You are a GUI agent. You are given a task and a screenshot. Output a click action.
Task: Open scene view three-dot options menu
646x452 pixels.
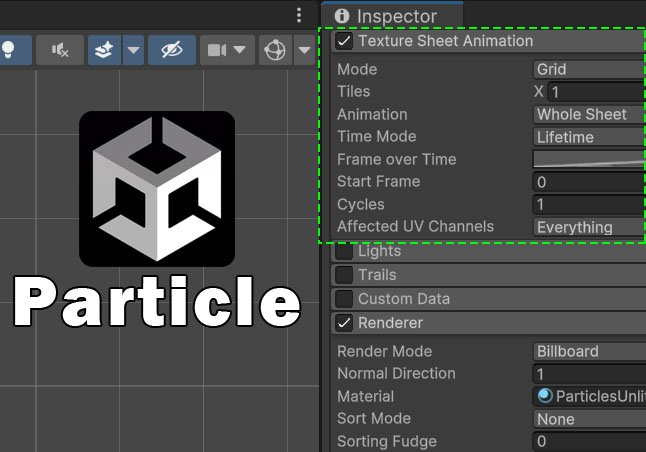point(298,15)
